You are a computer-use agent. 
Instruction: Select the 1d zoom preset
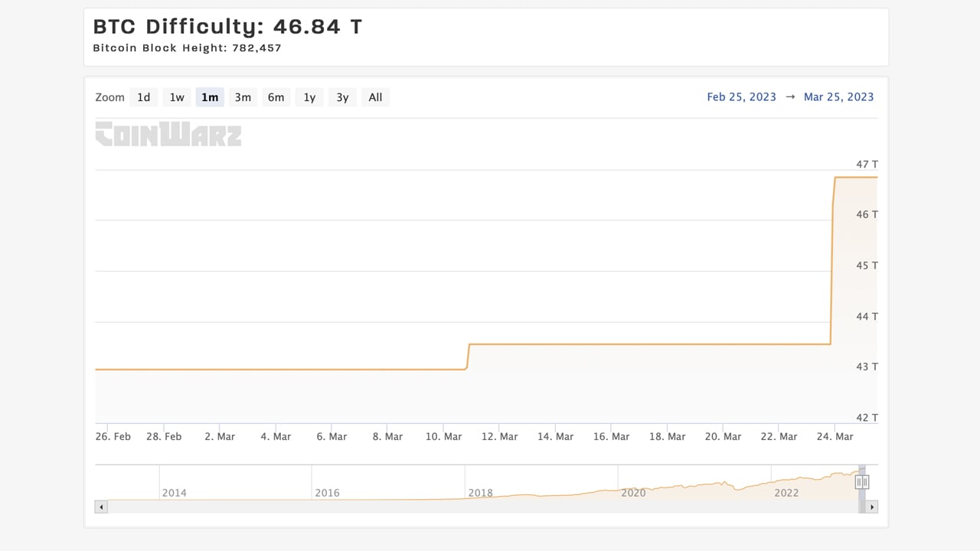pyautogui.click(x=143, y=97)
